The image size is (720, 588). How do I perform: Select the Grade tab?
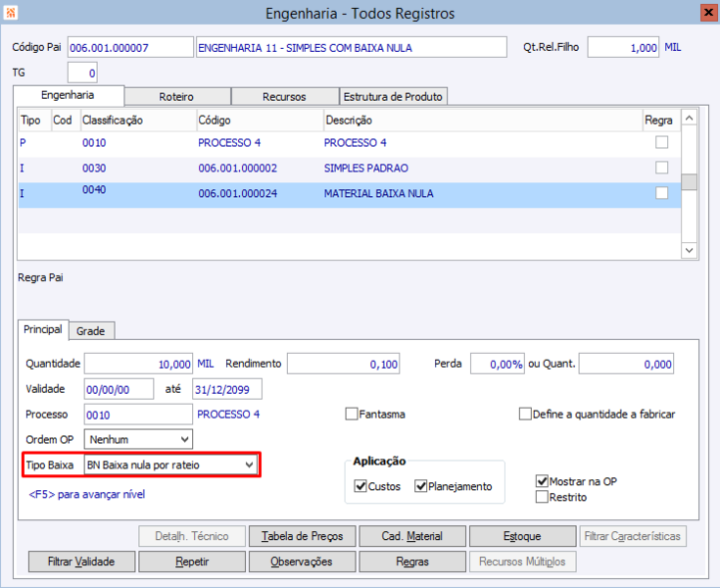click(x=90, y=331)
